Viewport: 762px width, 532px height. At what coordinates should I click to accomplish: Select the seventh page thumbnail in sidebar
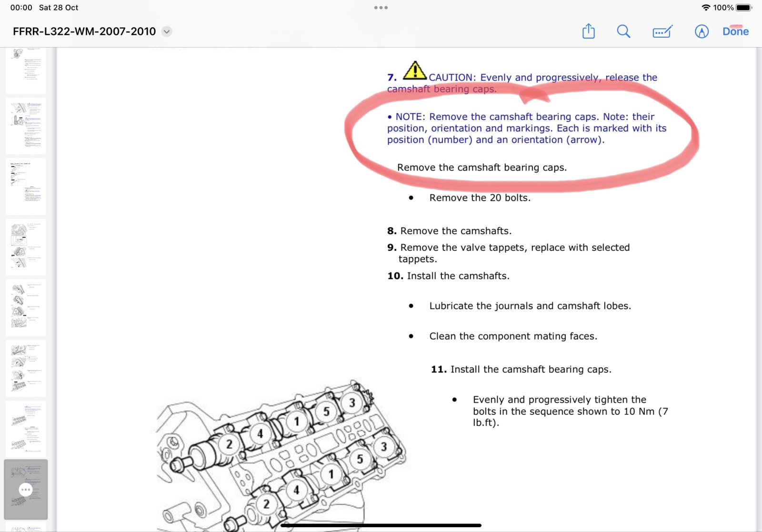(26, 429)
